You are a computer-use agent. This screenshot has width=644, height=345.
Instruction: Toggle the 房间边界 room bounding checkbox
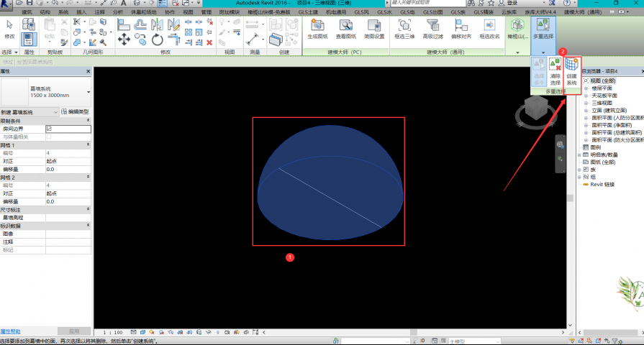[49, 129]
